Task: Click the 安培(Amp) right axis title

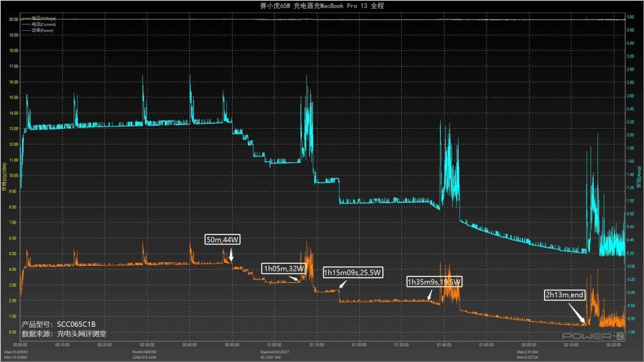Action: tap(639, 177)
